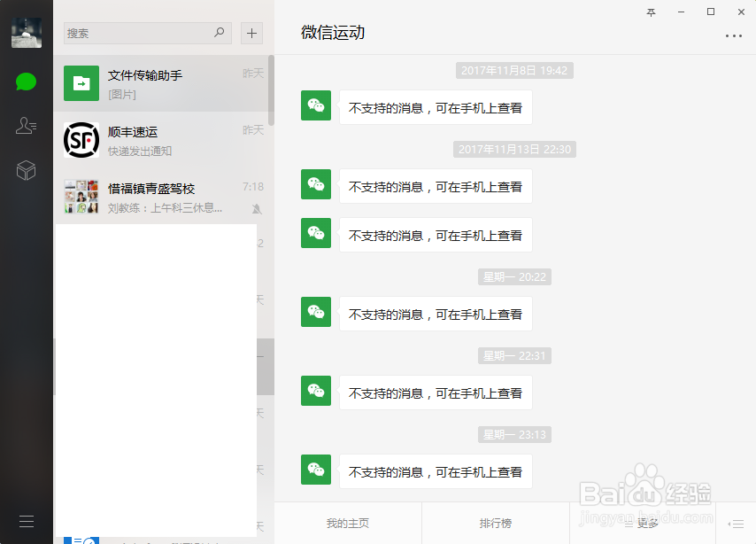Open the 排行榜 menu tab

496,524
